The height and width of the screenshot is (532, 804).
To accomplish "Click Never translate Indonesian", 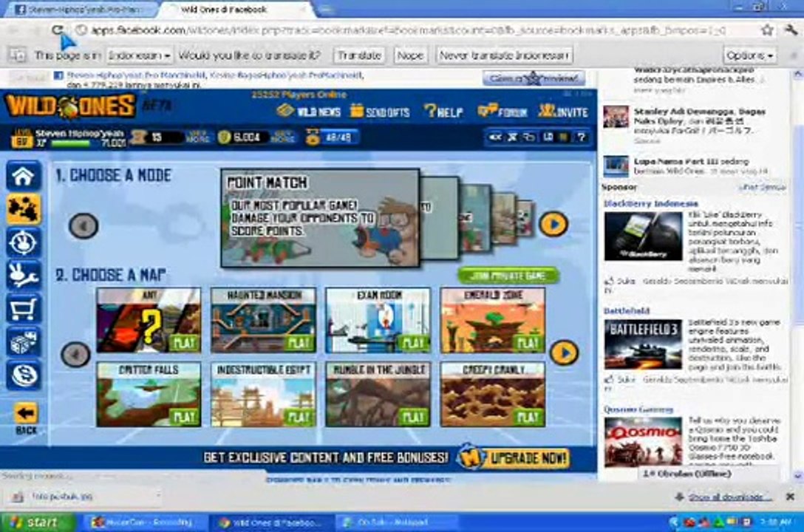I will [504, 55].
